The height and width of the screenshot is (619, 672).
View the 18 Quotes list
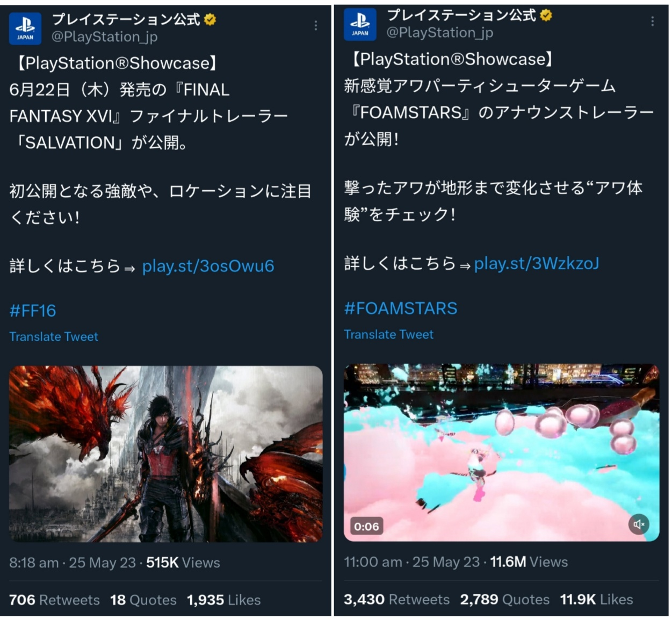143,600
